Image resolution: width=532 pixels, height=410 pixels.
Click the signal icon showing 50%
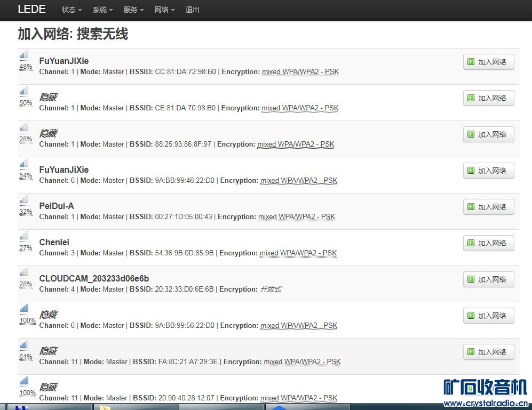[24, 91]
